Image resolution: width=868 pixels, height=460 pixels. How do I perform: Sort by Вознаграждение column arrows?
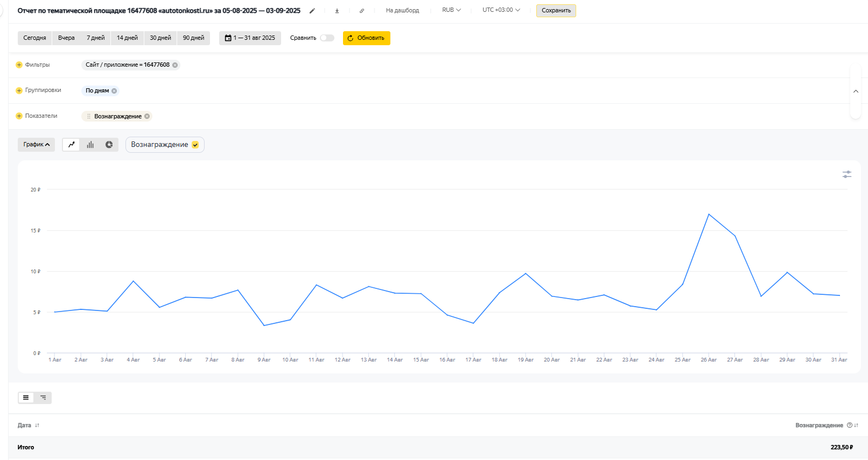(856, 425)
